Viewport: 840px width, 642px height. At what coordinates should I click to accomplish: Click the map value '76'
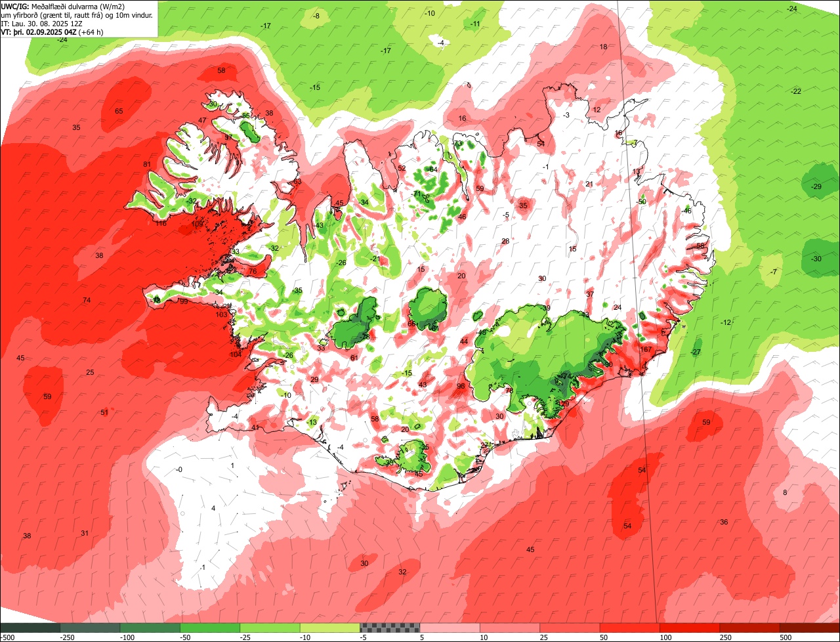[253, 271]
